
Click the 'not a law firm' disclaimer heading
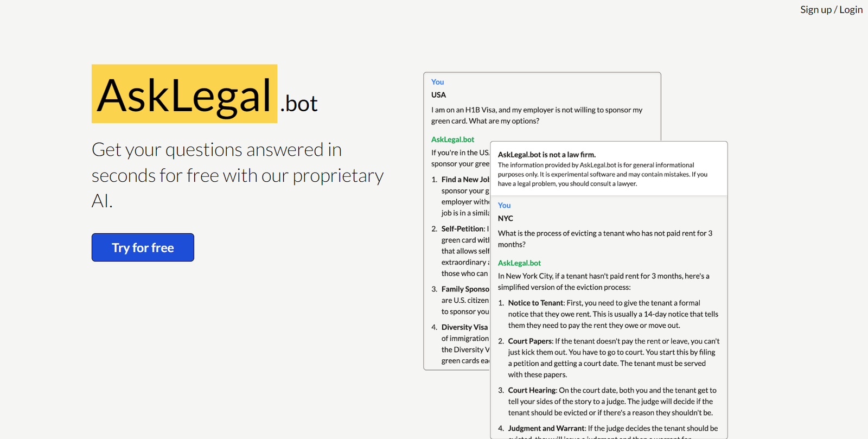pos(546,155)
